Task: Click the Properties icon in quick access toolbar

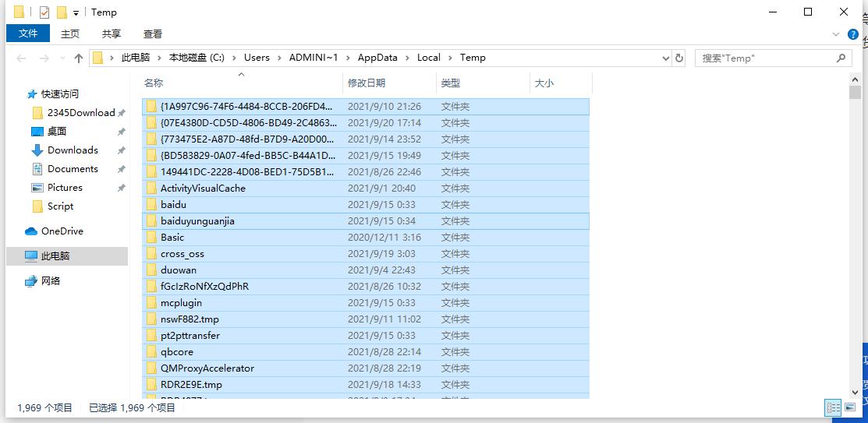Action: click(44, 12)
